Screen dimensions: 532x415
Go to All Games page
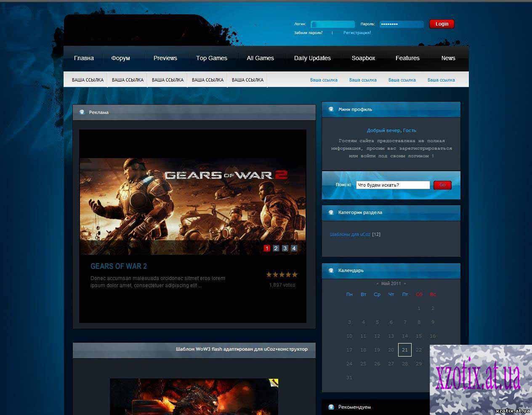(260, 58)
